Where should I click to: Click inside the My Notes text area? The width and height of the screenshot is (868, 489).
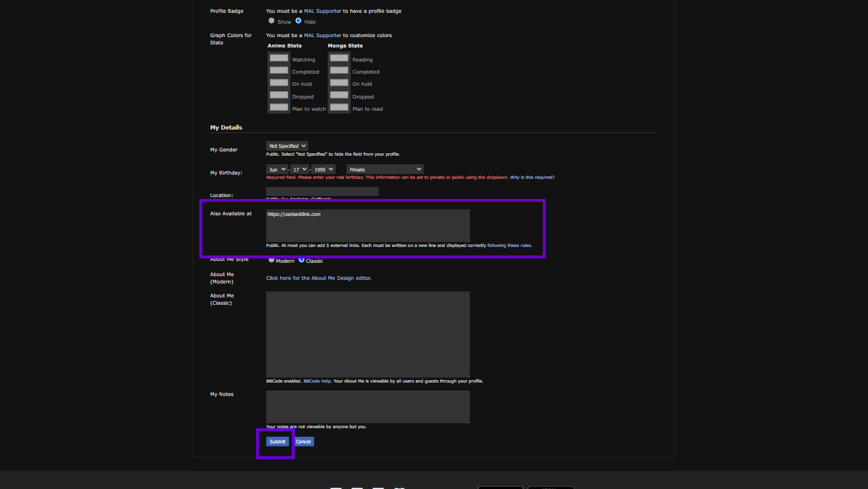pyautogui.click(x=367, y=406)
